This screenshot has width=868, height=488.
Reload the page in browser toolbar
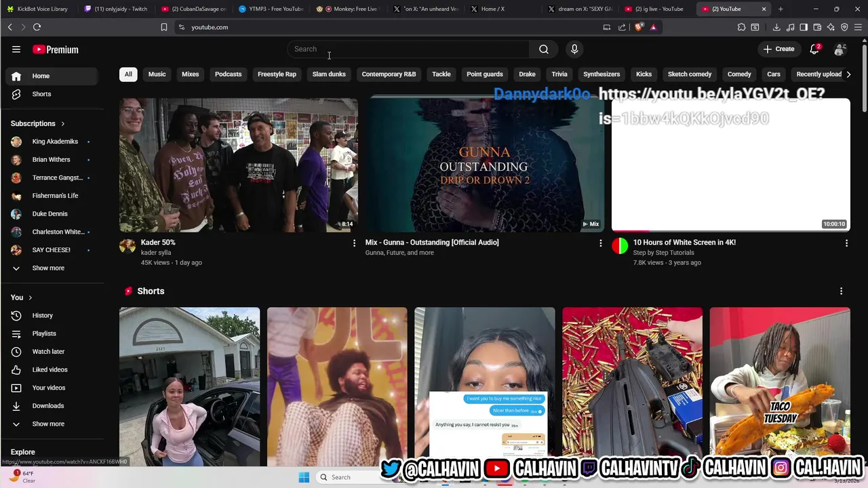coord(37,27)
